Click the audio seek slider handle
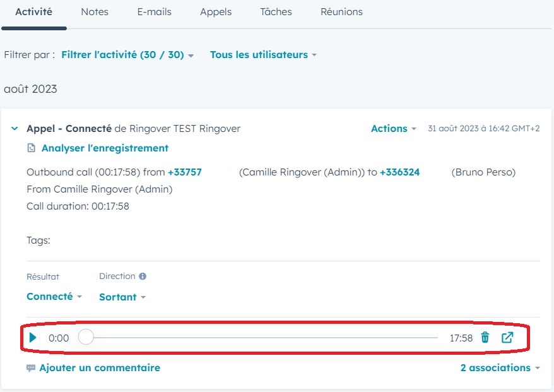554x392 pixels. tap(86, 337)
